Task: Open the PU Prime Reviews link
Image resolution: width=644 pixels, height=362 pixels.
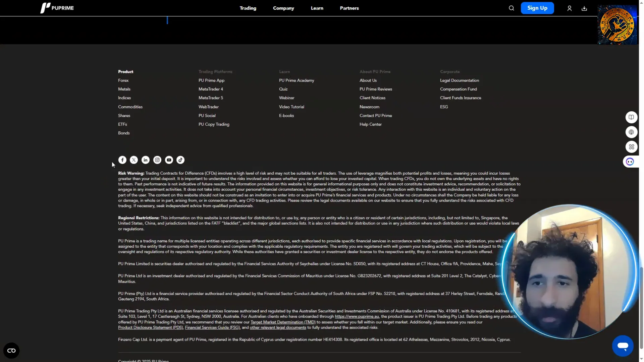Action: pyautogui.click(x=376, y=89)
